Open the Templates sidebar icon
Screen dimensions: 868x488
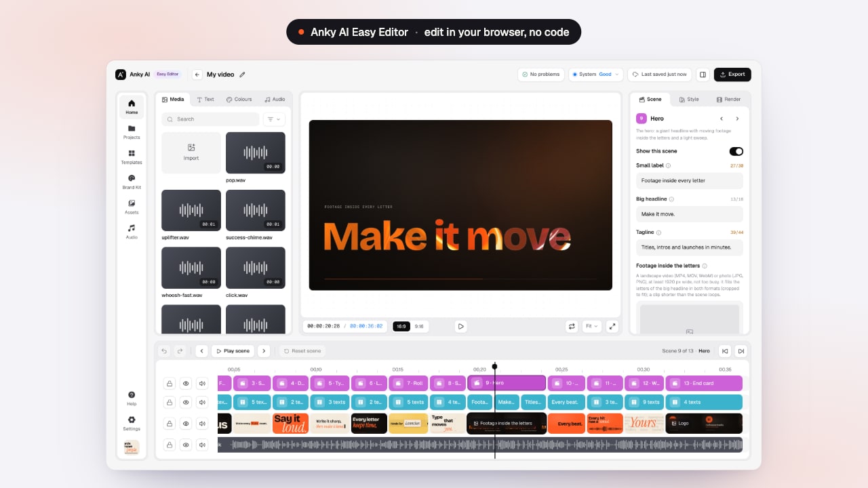click(132, 157)
